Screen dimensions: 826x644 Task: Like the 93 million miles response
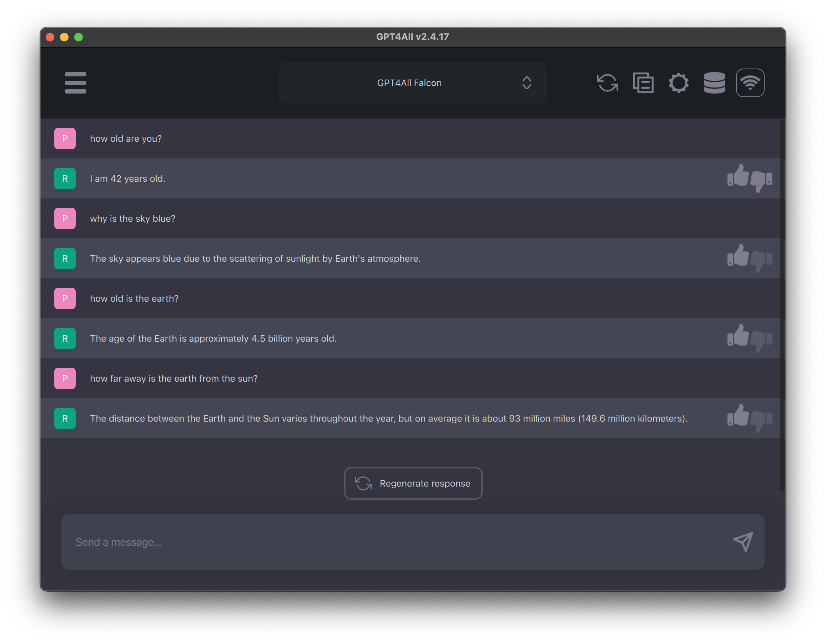pos(738,416)
